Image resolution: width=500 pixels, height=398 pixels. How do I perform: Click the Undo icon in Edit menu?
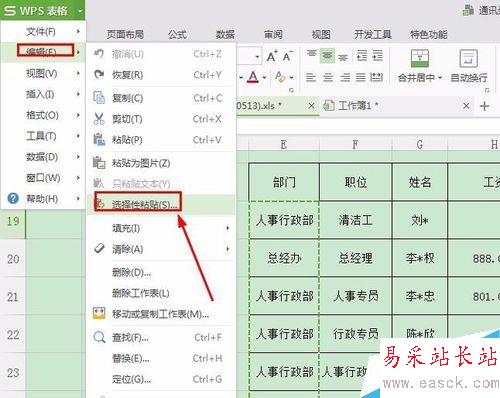point(99,54)
